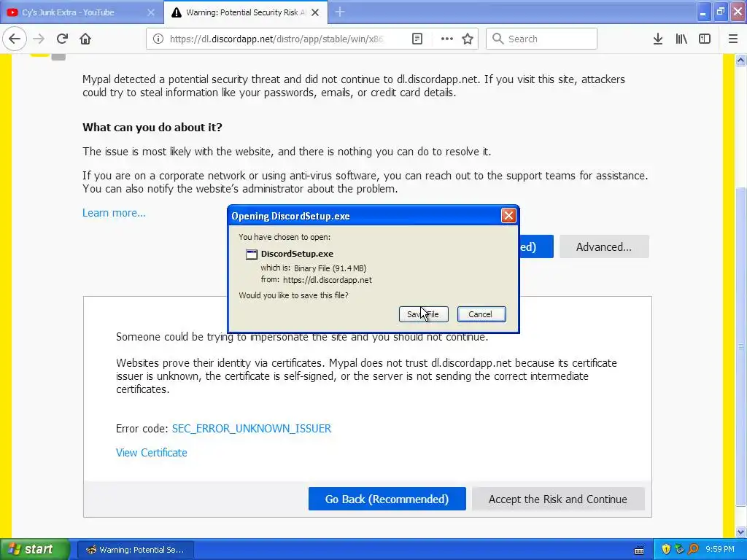Minimize the browser window

coord(703,13)
